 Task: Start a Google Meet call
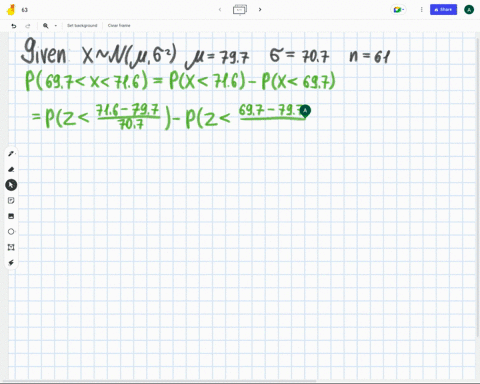398,10
